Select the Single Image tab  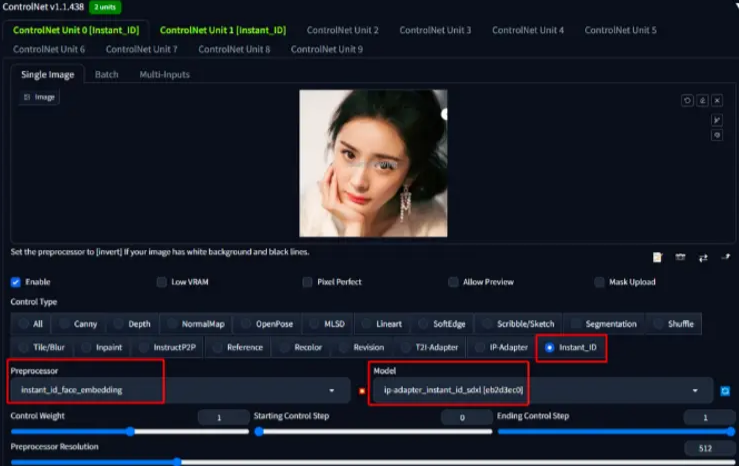pos(48,74)
